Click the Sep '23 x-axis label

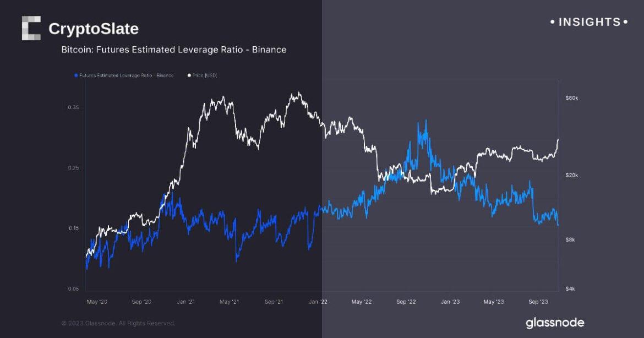[539, 302]
